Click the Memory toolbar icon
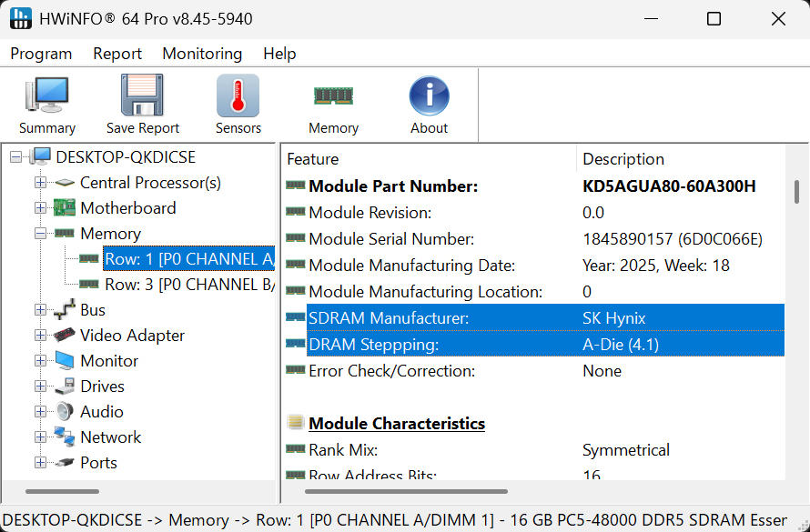810x532 pixels. (x=333, y=95)
